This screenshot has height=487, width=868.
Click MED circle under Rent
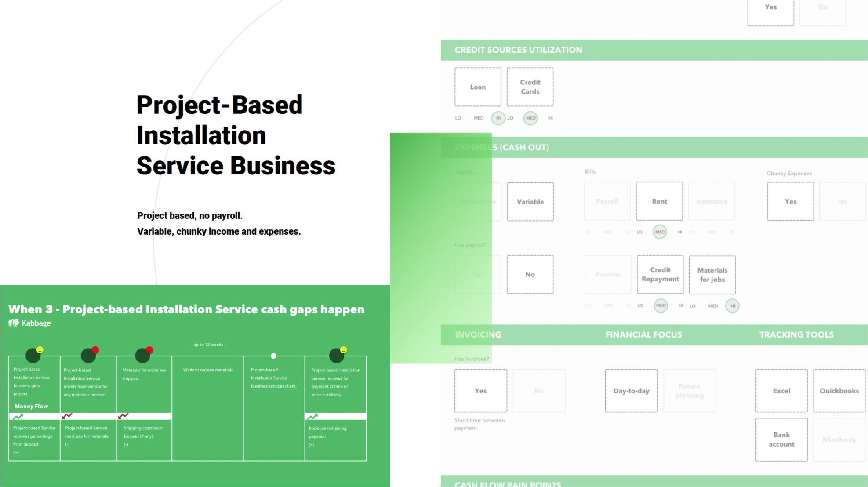(x=660, y=232)
